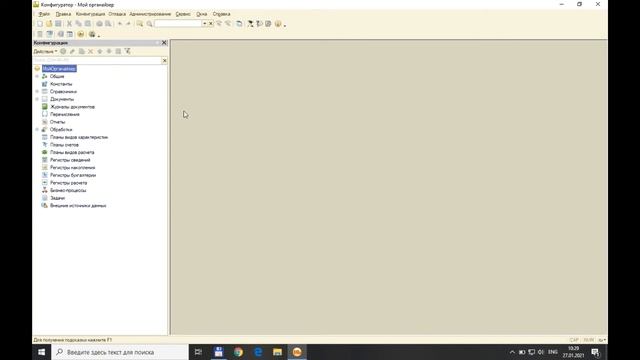
Task: Select Планы видов расчета in the tree
Action: tap(72, 152)
